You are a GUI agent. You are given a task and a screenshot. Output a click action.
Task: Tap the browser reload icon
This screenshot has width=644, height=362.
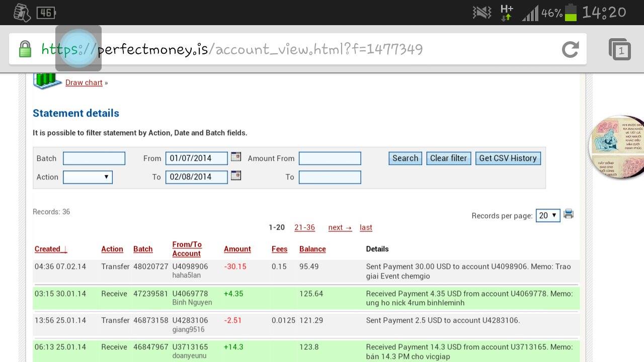(x=570, y=49)
